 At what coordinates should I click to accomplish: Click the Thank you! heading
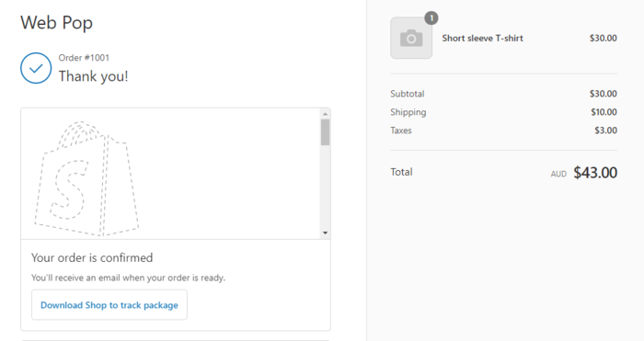93,76
